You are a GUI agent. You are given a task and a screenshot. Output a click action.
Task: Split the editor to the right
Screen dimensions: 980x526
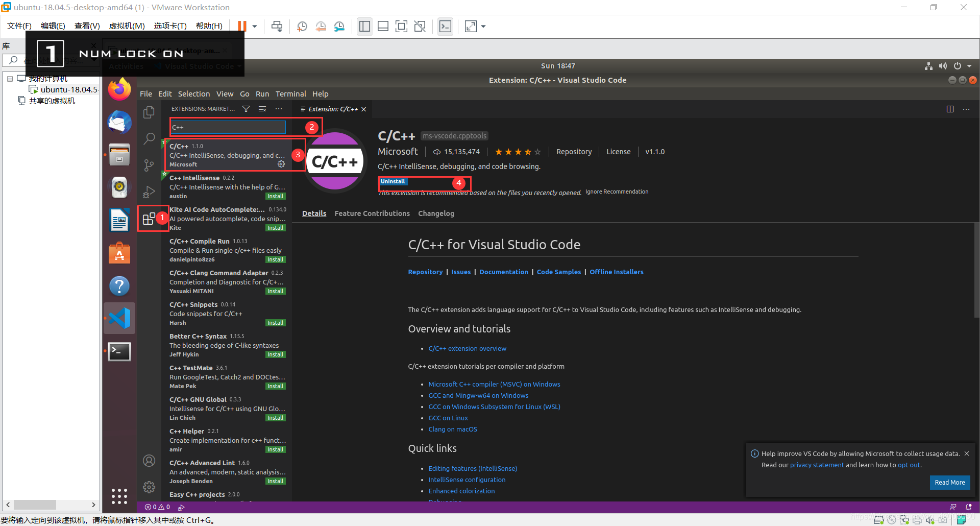[950, 109]
